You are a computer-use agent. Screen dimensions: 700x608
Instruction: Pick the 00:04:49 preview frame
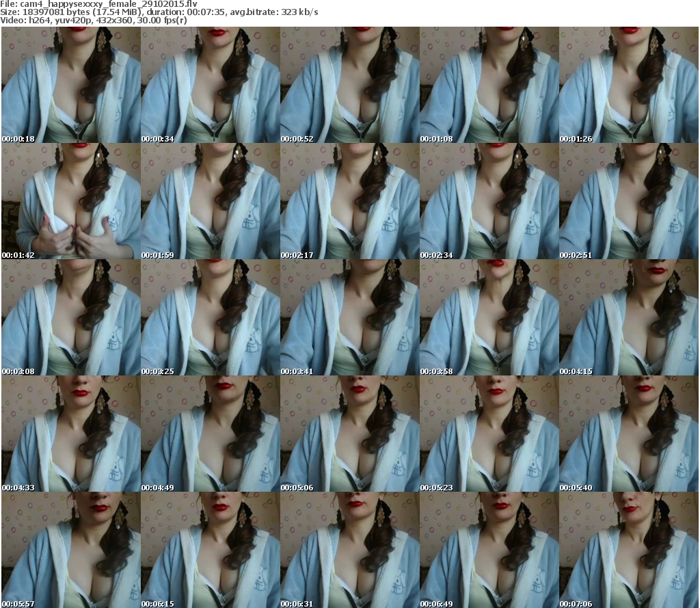tap(211, 434)
